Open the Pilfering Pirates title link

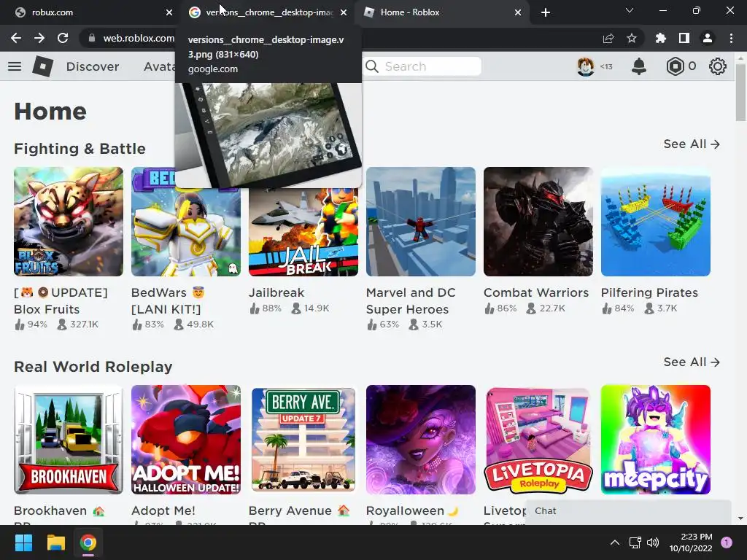click(649, 292)
